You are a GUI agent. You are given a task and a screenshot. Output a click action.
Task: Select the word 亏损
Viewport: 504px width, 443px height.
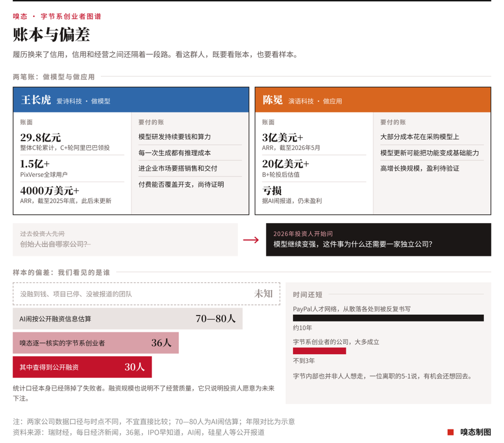(272, 191)
